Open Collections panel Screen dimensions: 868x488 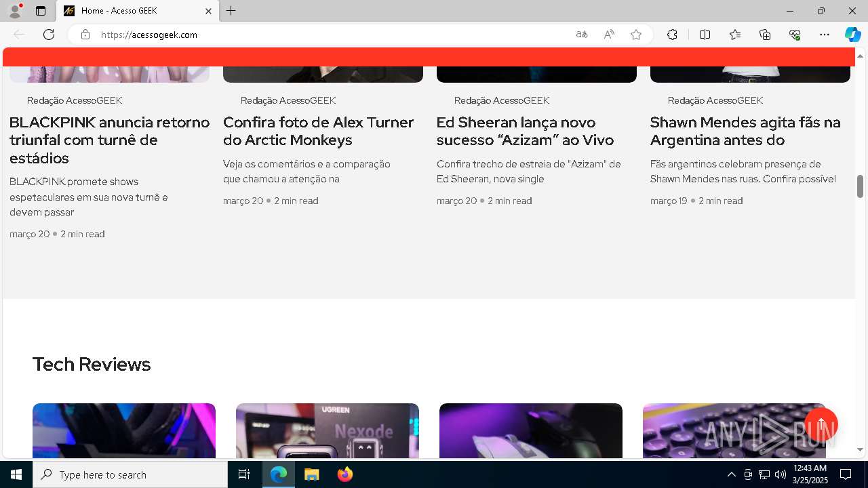[765, 35]
